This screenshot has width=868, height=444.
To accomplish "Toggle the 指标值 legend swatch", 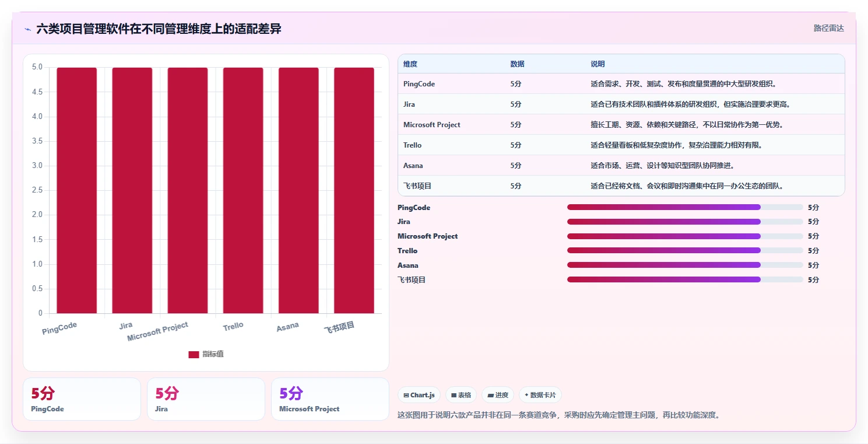I will click(194, 355).
